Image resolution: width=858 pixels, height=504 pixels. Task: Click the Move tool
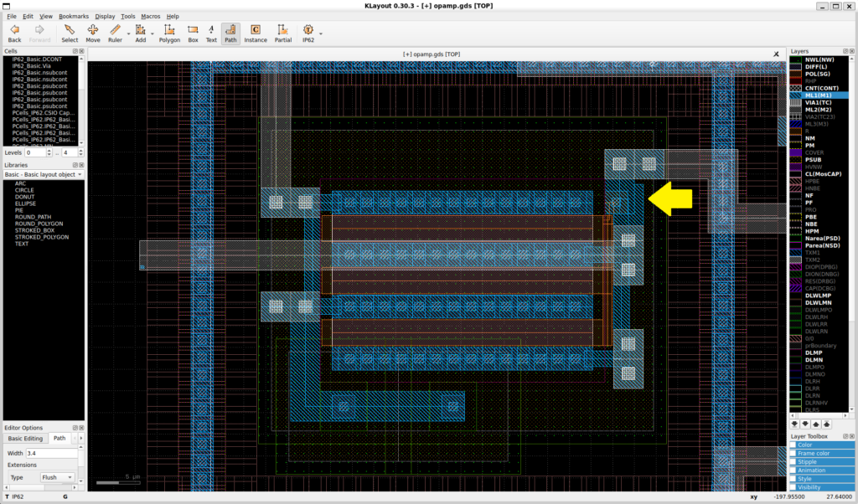(x=92, y=33)
